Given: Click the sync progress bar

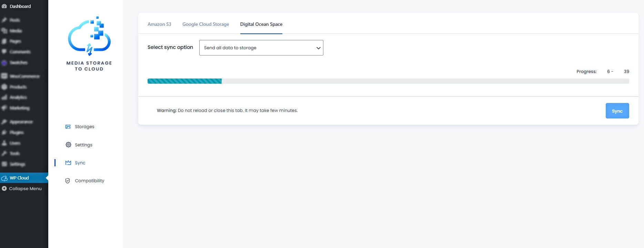Looking at the screenshot, I should [x=388, y=81].
